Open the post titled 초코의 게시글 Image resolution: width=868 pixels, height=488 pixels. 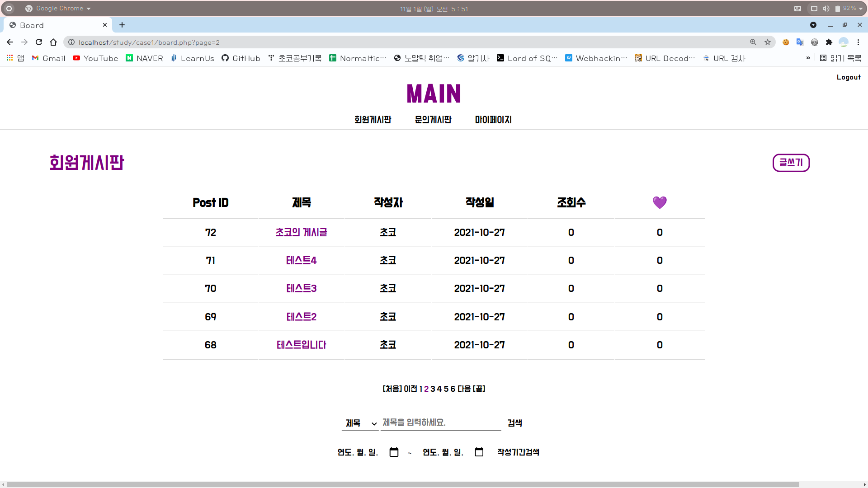coord(301,232)
